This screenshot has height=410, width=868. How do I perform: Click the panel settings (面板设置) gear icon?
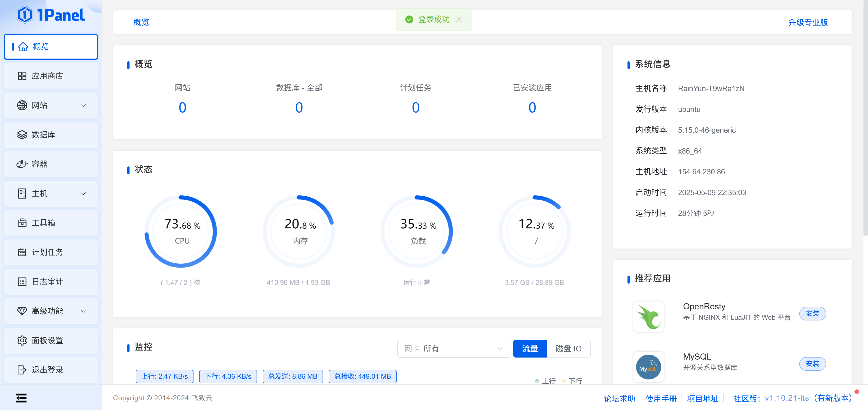click(22, 341)
